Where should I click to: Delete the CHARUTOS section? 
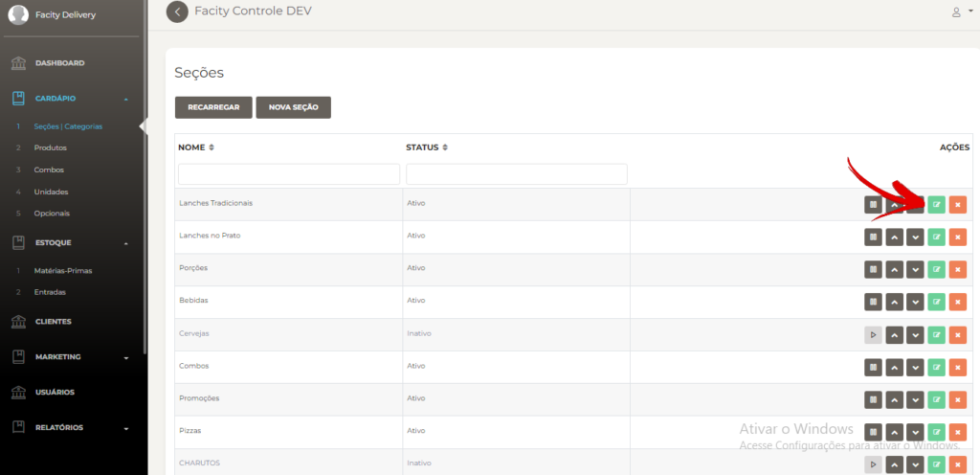(x=957, y=464)
